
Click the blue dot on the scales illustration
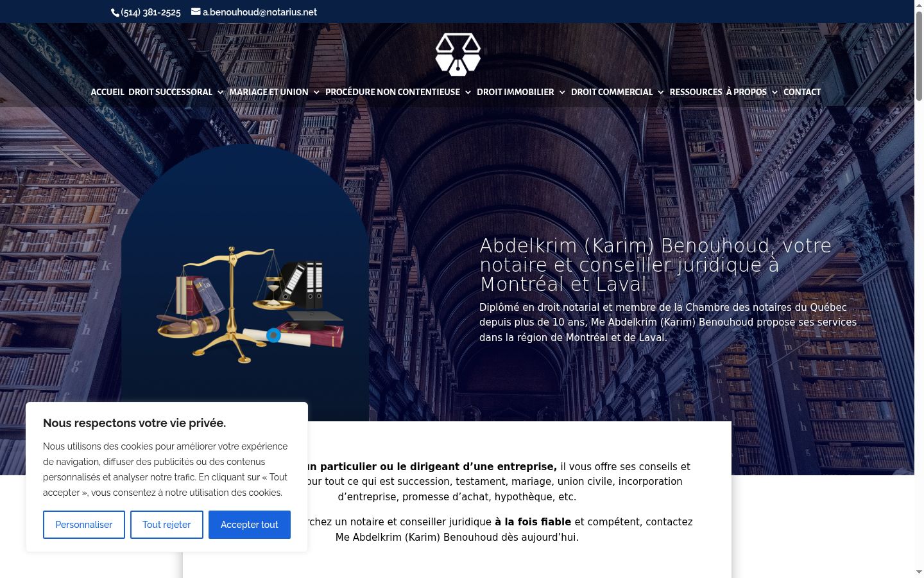(273, 335)
